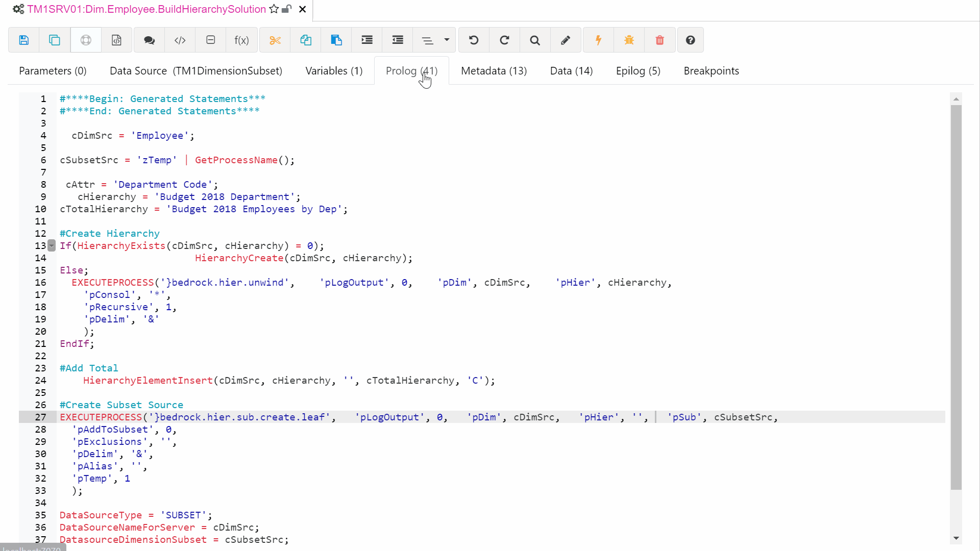Delete the process using the trash icon
Image resolution: width=980 pixels, height=551 pixels.
tap(659, 40)
